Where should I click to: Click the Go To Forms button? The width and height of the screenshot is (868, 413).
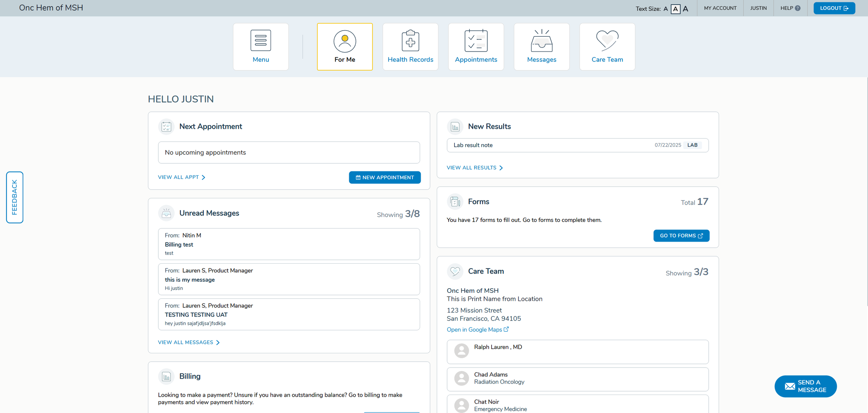point(681,236)
